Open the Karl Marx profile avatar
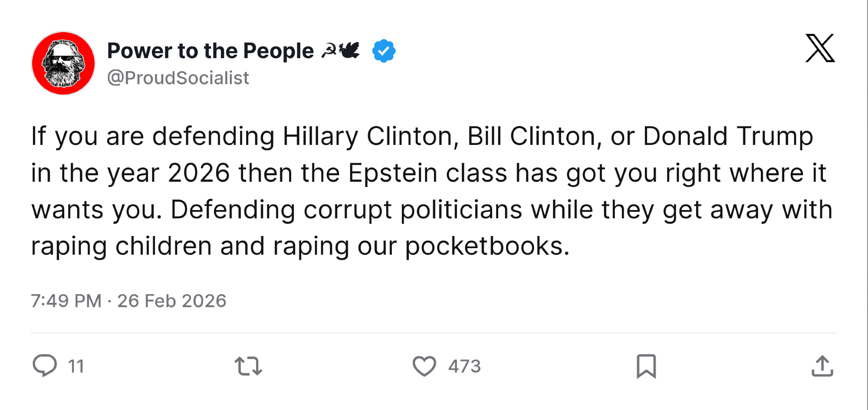The height and width of the screenshot is (410, 868). (63, 63)
